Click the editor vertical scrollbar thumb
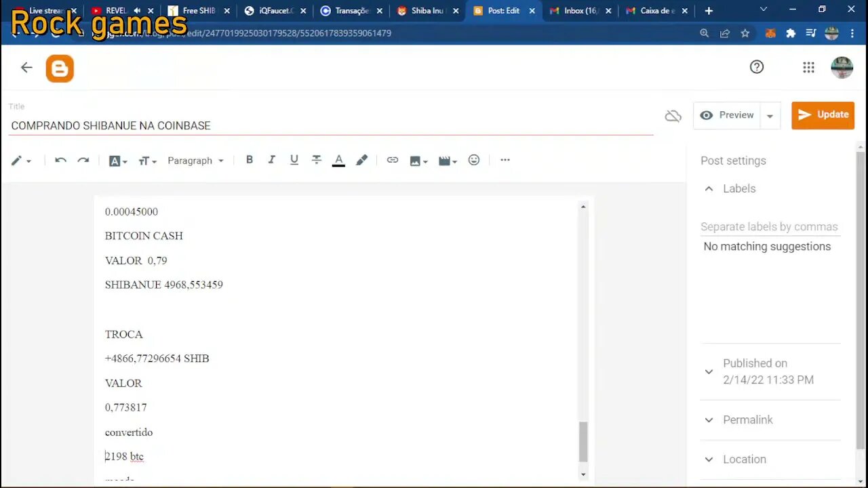 point(583,441)
